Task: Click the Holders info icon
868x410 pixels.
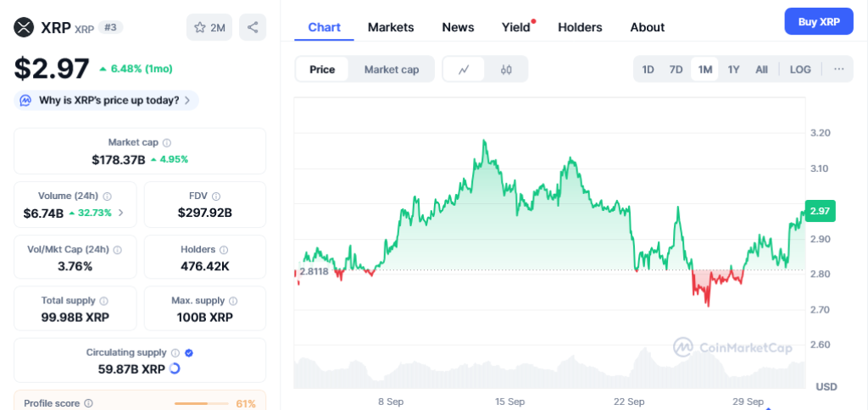Action: point(223,250)
